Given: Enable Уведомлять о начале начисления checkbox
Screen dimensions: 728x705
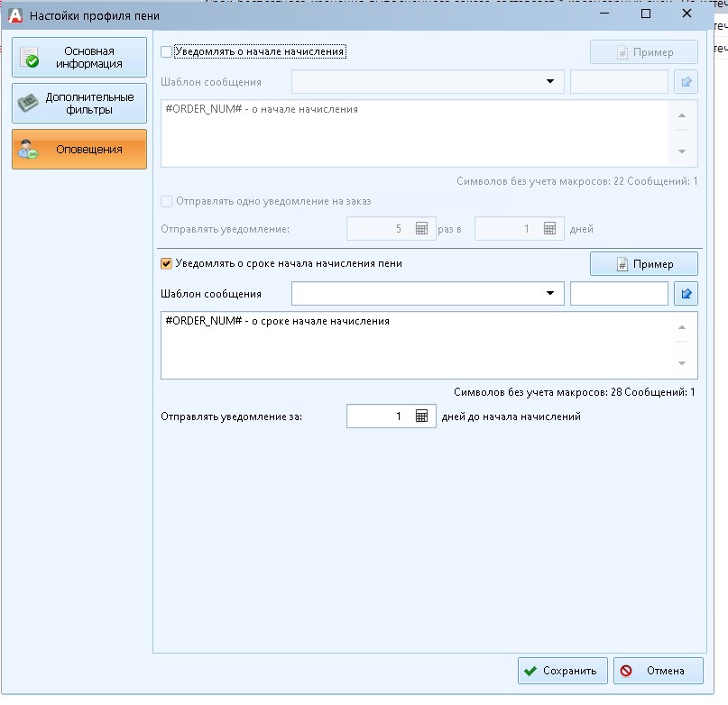Looking at the screenshot, I should click(x=166, y=52).
